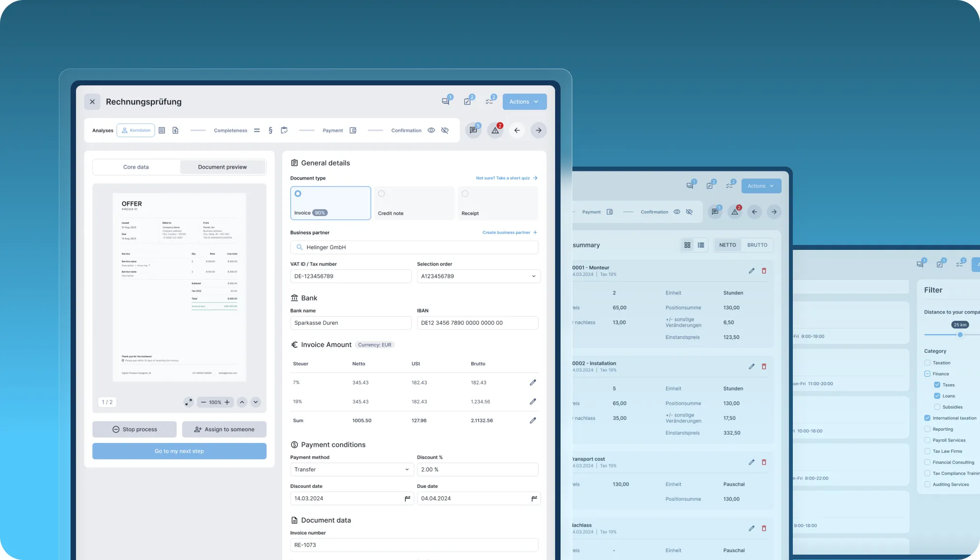Click the Stop process button
The height and width of the screenshot is (560, 980).
tap(134, 429)
